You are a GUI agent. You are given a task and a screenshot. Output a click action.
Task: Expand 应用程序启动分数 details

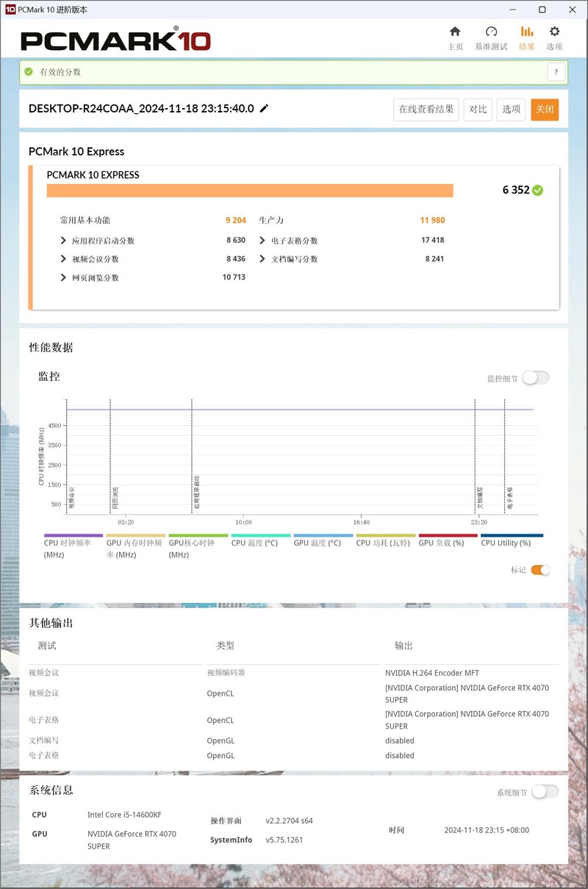64,240
